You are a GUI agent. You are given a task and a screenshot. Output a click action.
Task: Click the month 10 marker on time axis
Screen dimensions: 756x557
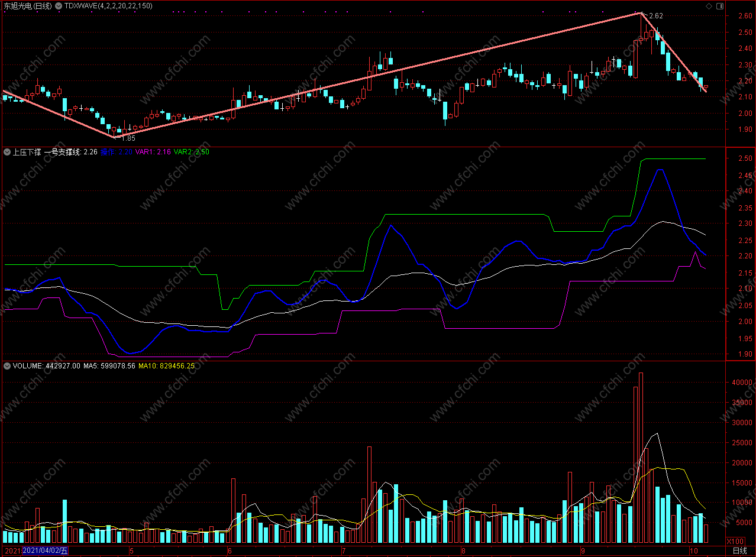click(692, 550)
